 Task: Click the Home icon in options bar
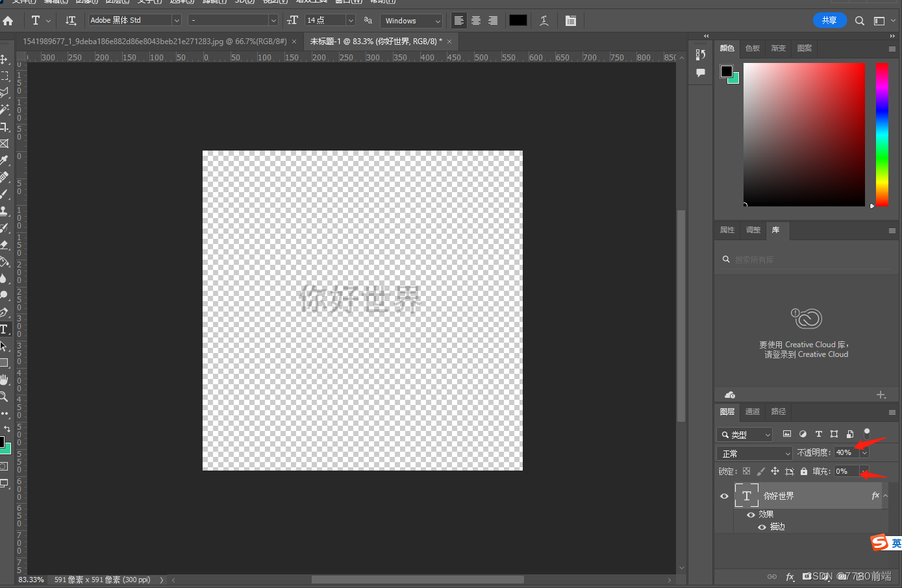pyautogui.click(x=8, y=21)
